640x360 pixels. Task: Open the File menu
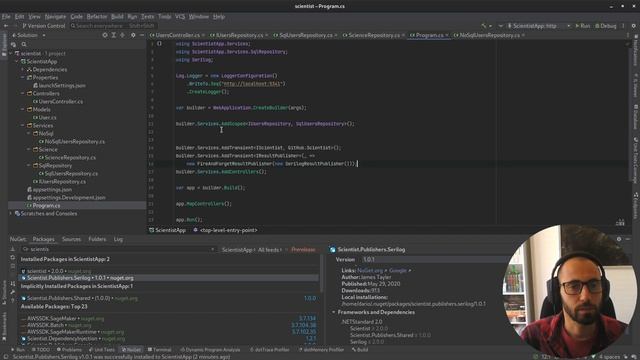[x=6, y=17]
